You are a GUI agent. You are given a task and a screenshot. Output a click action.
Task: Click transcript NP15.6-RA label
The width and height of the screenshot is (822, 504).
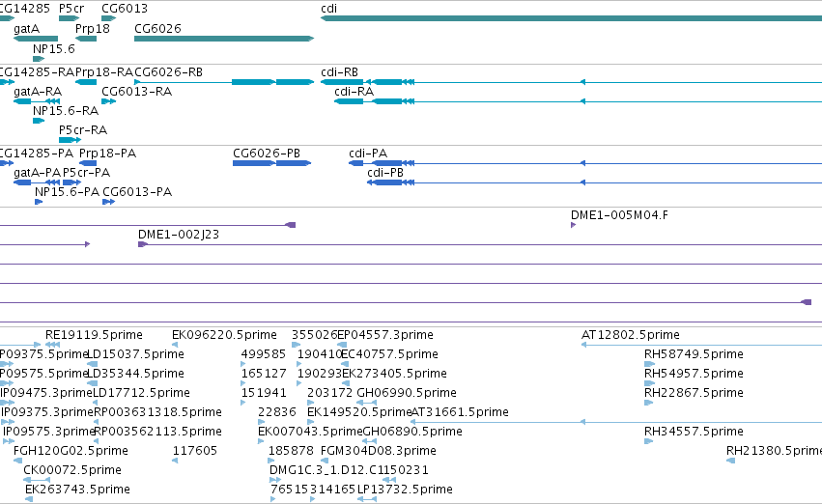66,110
